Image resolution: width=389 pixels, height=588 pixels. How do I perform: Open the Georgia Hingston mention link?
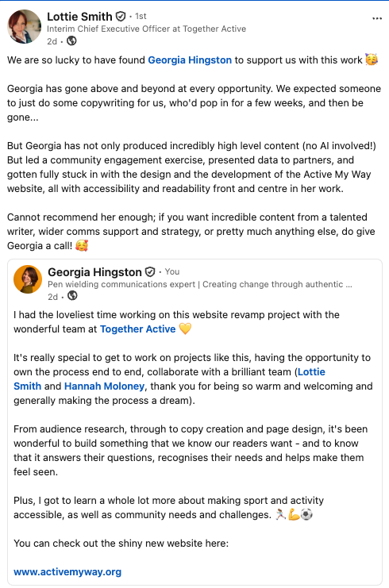coord(190,60)
